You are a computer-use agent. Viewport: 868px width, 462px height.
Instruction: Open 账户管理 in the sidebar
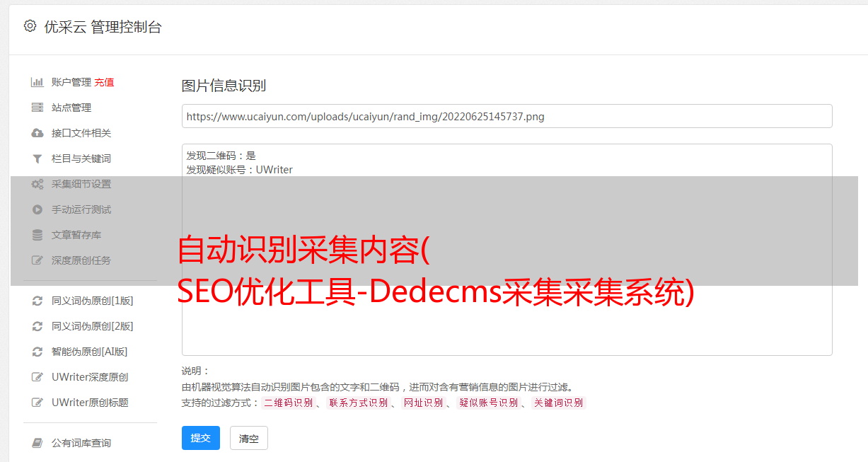click(71, 82)
